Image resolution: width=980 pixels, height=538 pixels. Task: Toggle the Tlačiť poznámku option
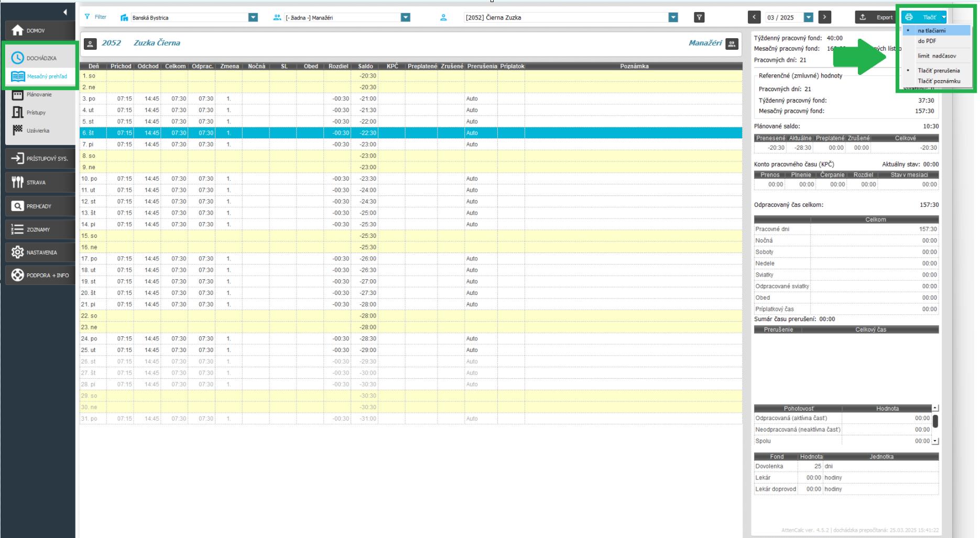[939, 81]
